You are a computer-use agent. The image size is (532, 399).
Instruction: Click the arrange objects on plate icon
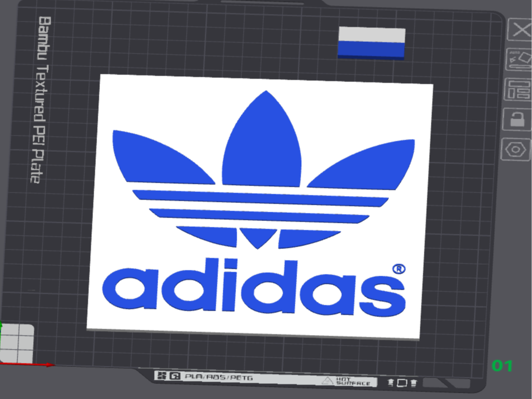pos(517,89)
